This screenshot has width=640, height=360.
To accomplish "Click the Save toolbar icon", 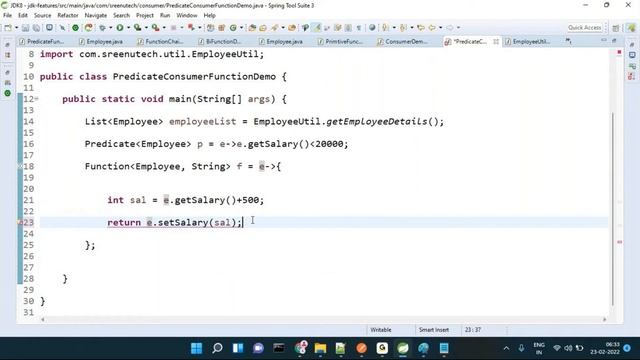I will (x=26, y=28).
